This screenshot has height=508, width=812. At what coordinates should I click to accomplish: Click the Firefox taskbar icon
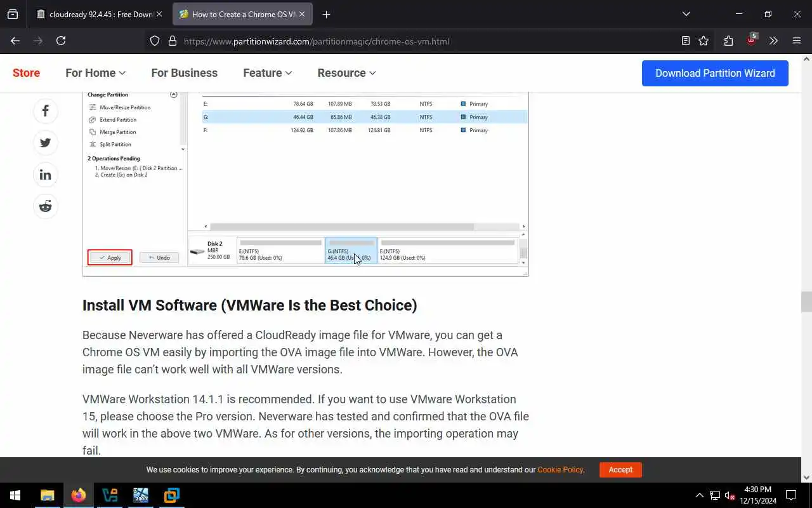[x=79, y=495]
